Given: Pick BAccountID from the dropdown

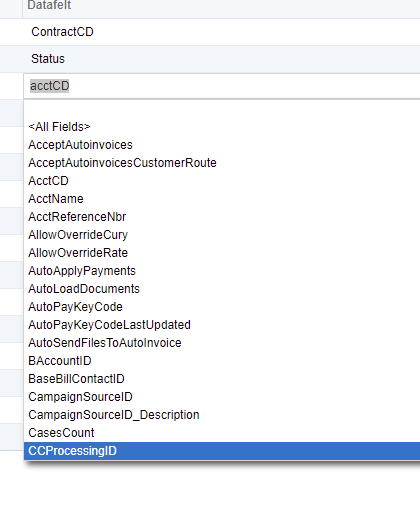Looking at the screenshot, I should point(222,361).
